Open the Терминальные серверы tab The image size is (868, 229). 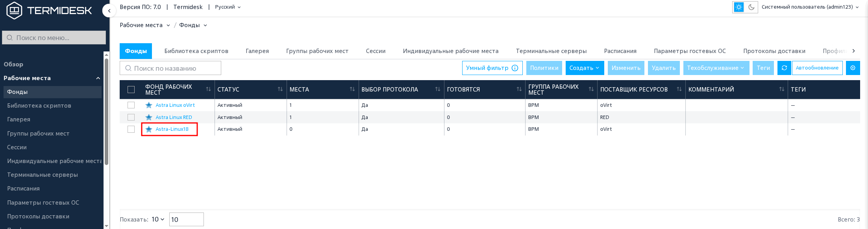click(551, 51)
